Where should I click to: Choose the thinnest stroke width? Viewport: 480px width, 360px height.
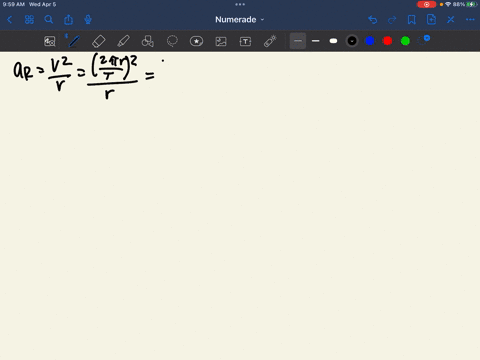click(298, 41)
